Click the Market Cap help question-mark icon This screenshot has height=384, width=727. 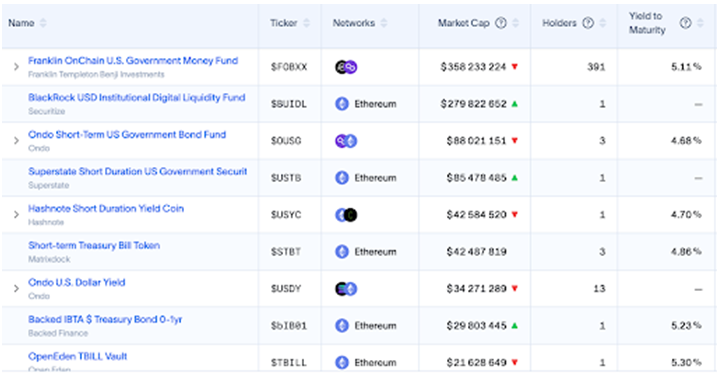(x=501, y=23)
